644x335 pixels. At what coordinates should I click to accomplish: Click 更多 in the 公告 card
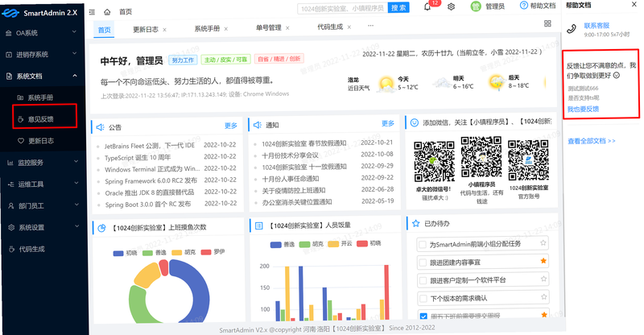231,126
